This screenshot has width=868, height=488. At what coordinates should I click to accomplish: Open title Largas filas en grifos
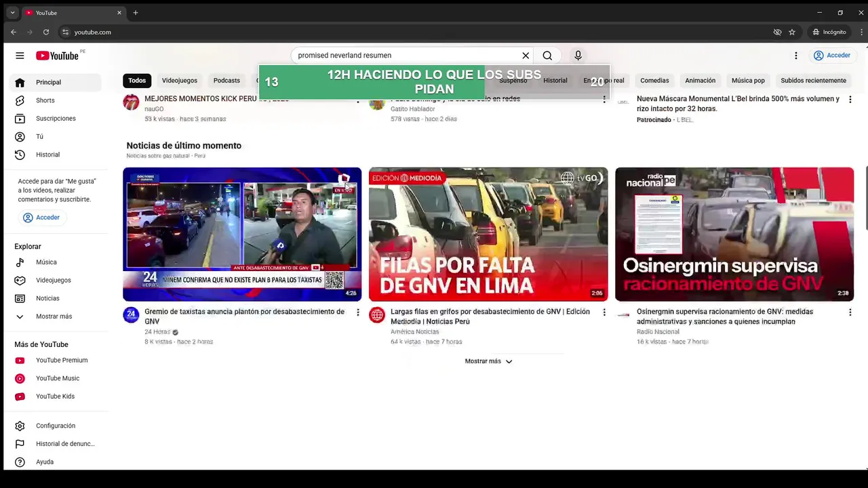490,317
